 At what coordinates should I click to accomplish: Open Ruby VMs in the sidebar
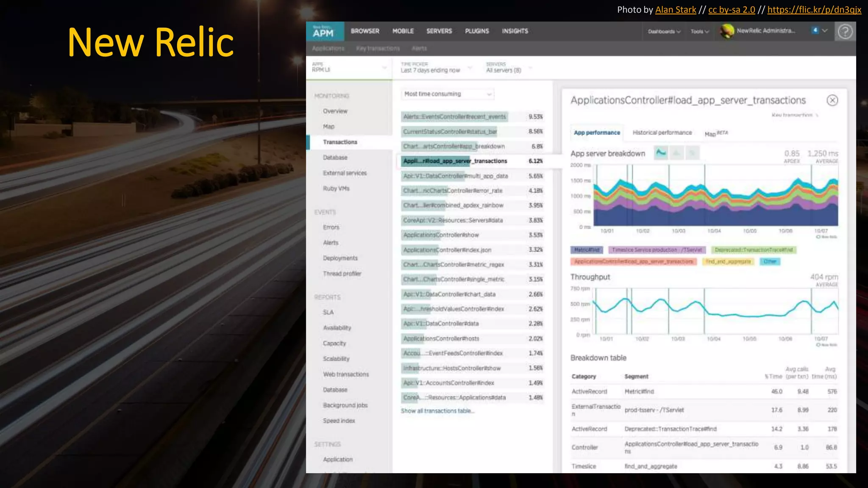tap(336, 189)
